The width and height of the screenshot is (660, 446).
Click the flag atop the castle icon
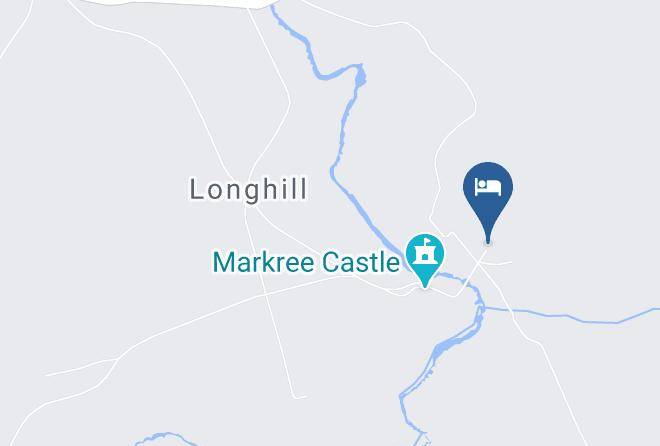[x=427, y=242]
